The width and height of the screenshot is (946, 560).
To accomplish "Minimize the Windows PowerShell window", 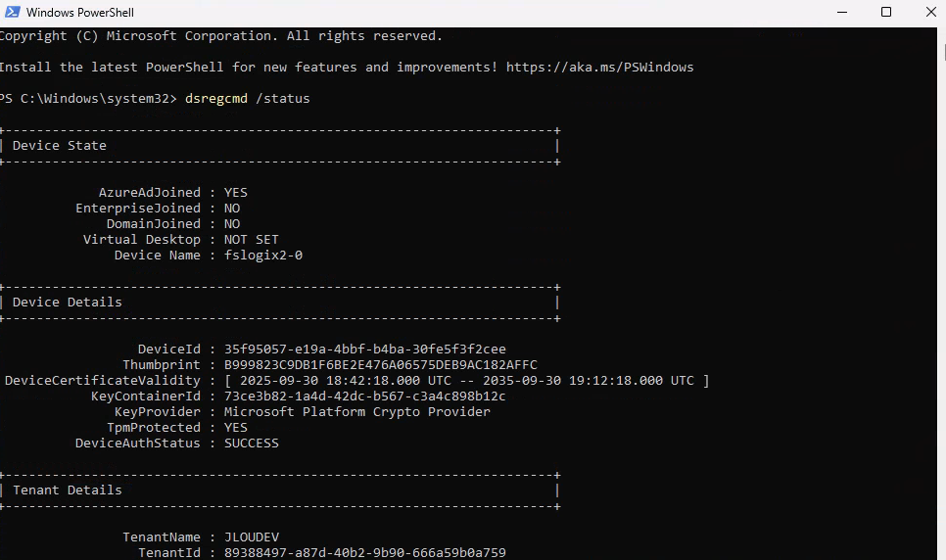I will click(x=842, y=13).
